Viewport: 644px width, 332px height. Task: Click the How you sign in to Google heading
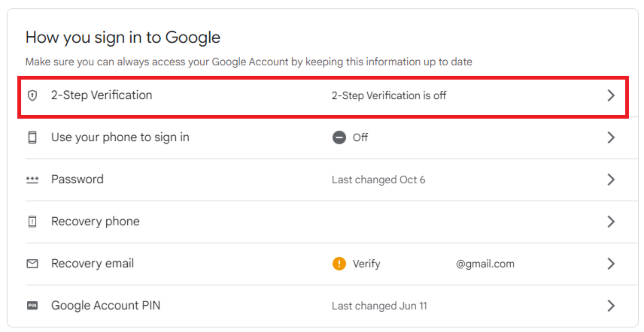[123, 37]
